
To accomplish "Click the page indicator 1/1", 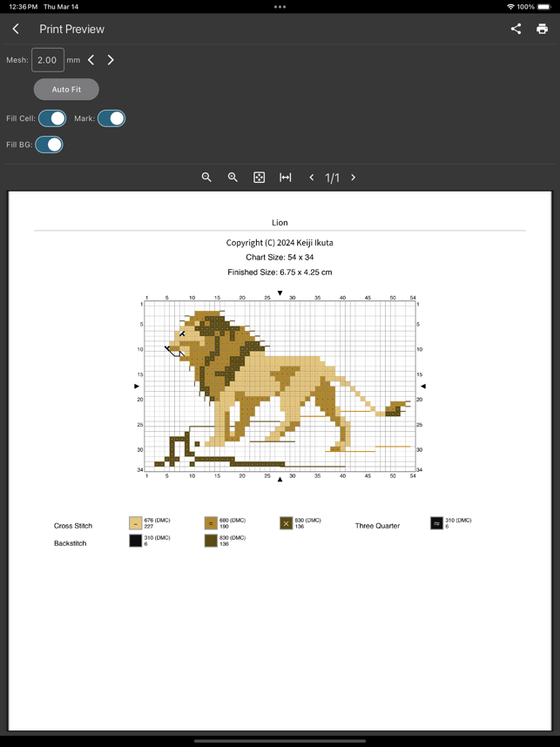I will click(332, 178).
